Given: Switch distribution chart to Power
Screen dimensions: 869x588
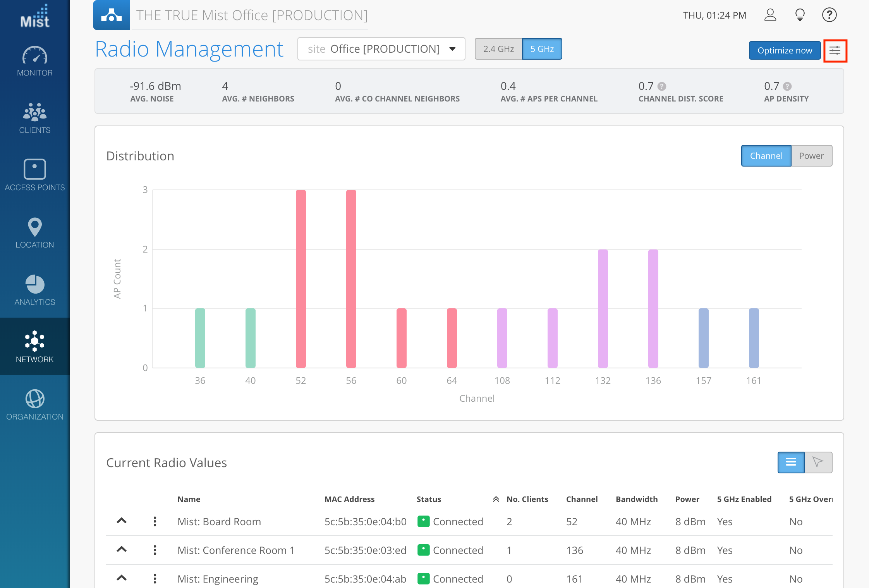Looking at the screenshot, I should [x=811, y=156].
